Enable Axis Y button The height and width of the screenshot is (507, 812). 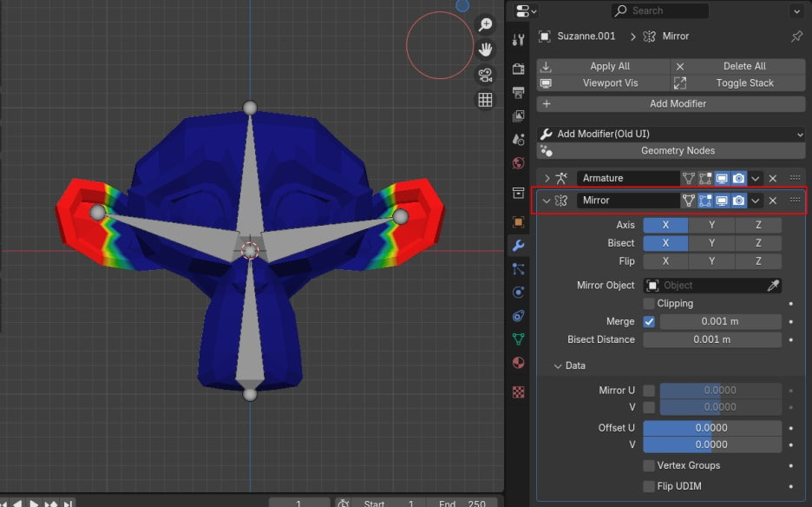[x=711, y=225]
